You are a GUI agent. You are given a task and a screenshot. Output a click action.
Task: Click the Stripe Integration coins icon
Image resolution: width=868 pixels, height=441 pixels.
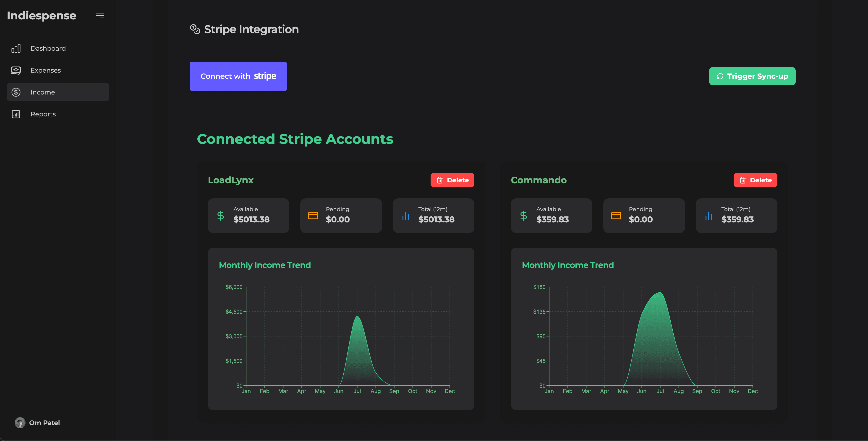(195, 29)
